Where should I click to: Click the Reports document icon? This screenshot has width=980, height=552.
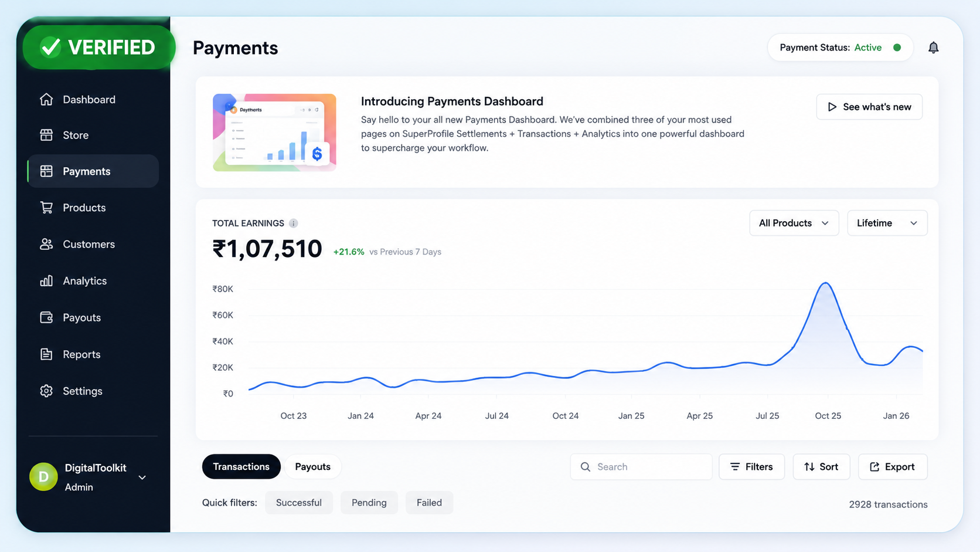pyautogui.click(x=46, y=354)
